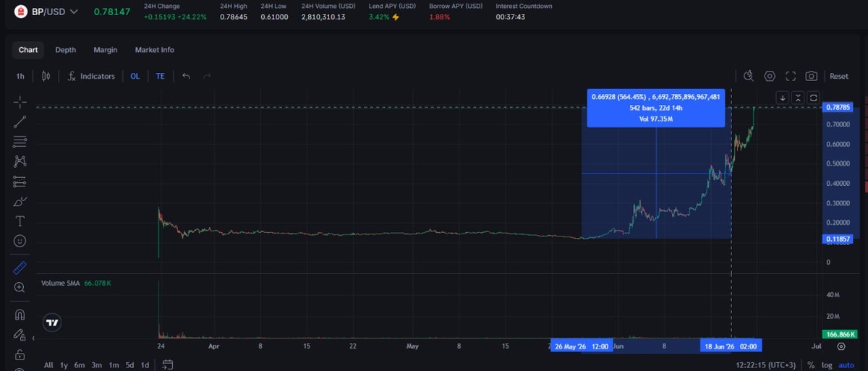Switch to the Depth tab
The height and width of the screenshot is (371, 868).
65,50
